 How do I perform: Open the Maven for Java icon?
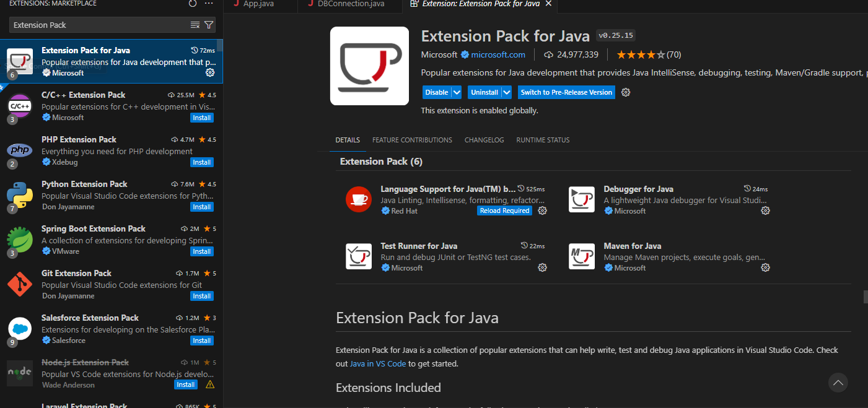coord(582,256)
